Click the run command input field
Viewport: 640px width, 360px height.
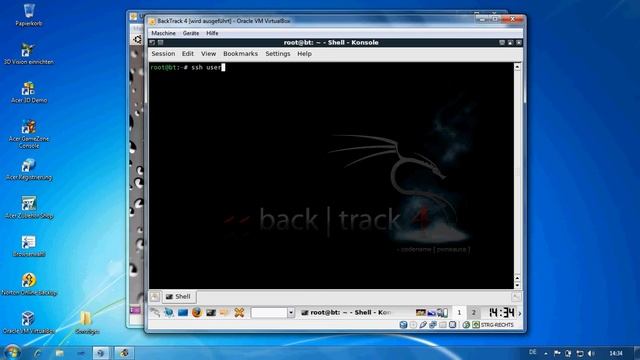click(x=269, y=313)
